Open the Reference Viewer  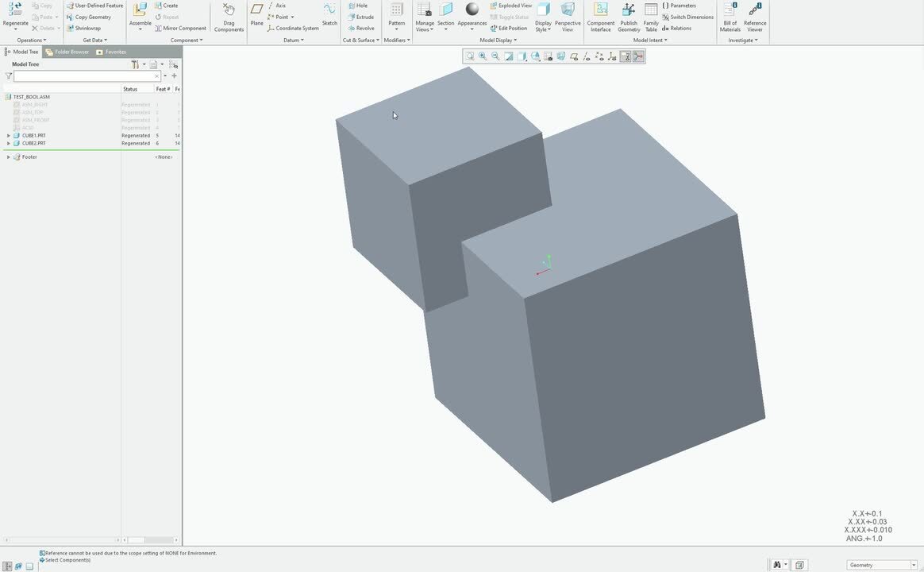click(755, 16)
